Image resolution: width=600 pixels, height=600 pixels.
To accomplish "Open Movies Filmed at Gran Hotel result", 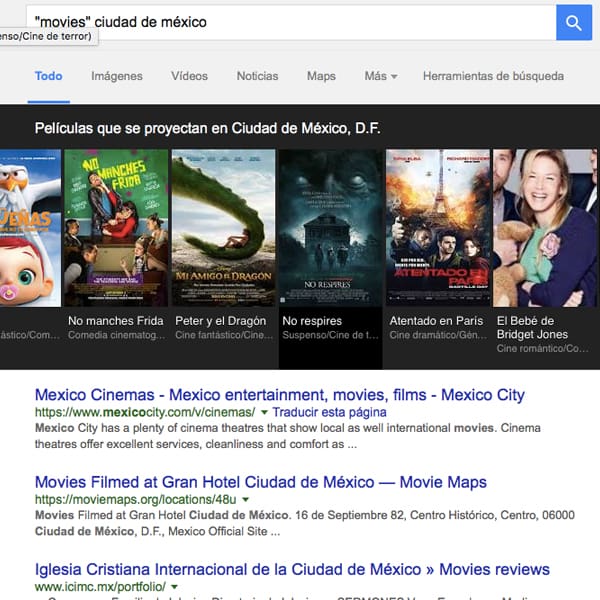I will 260,482.
